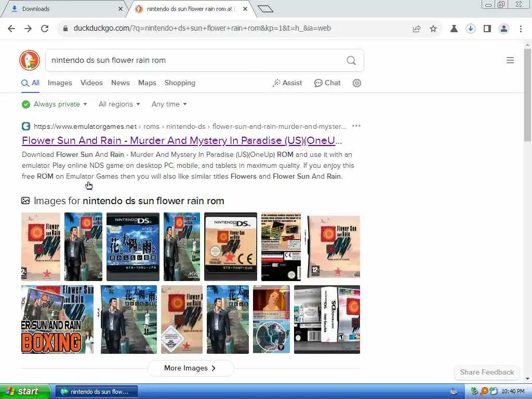Switch to Shopping results
The height and width of the screenshot is (399, 532).
pos(180,83)
